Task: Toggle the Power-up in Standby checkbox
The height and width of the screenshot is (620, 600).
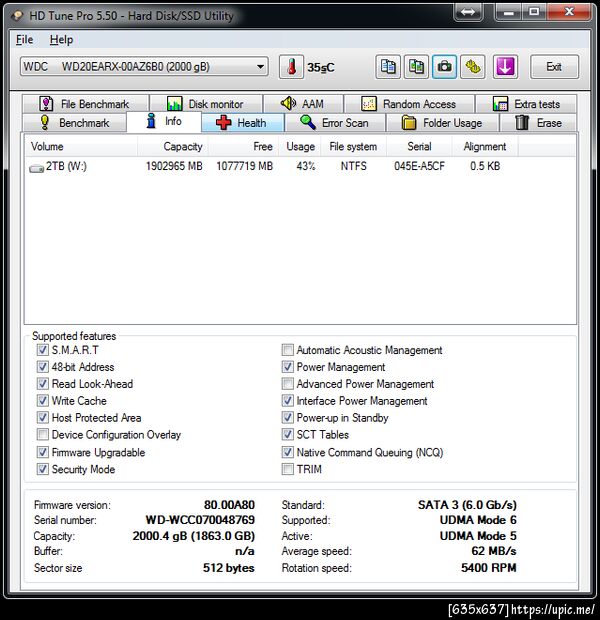Action: click(x=288, y=418)
